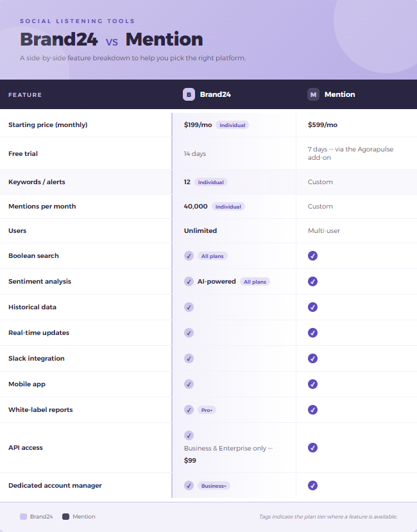Click Brand24 checkmark in Mobile app row

pos(189,384)
